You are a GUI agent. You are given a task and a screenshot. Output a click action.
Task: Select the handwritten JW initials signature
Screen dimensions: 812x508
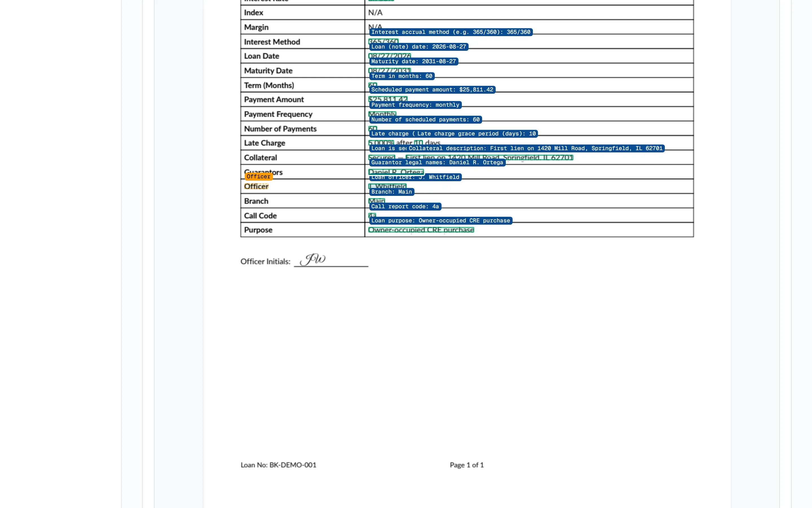313,259
